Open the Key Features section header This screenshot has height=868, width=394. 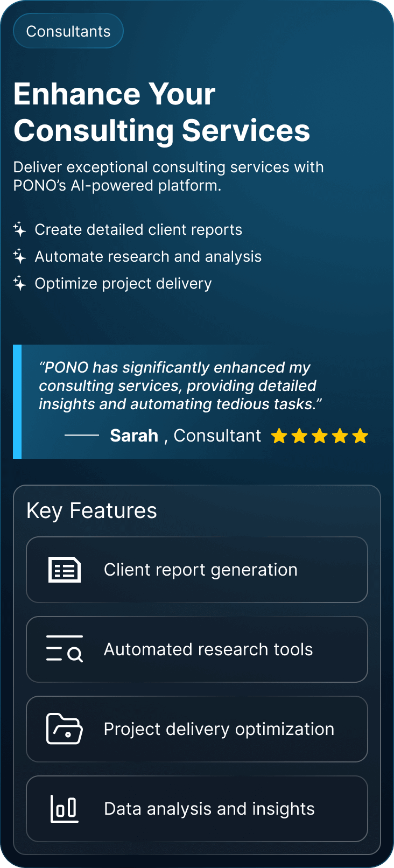(92, 510)
